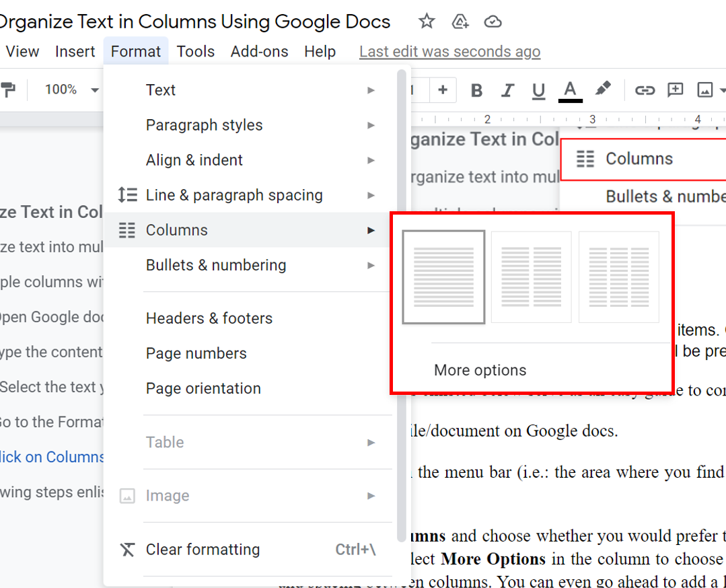Select the paint format roller icon

[x=8, y=89]
